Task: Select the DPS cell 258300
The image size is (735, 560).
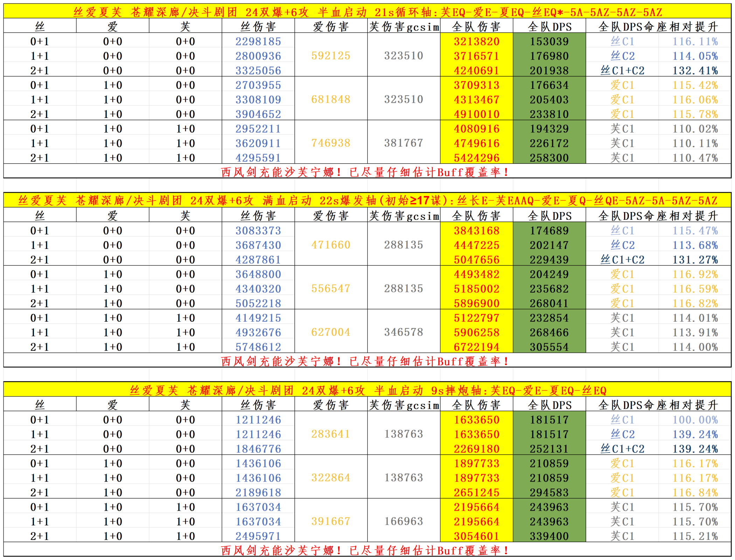Action: [549, 158]
